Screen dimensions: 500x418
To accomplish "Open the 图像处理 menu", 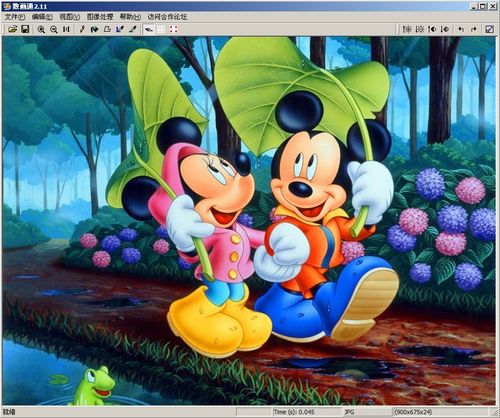I will coord(100,17).
